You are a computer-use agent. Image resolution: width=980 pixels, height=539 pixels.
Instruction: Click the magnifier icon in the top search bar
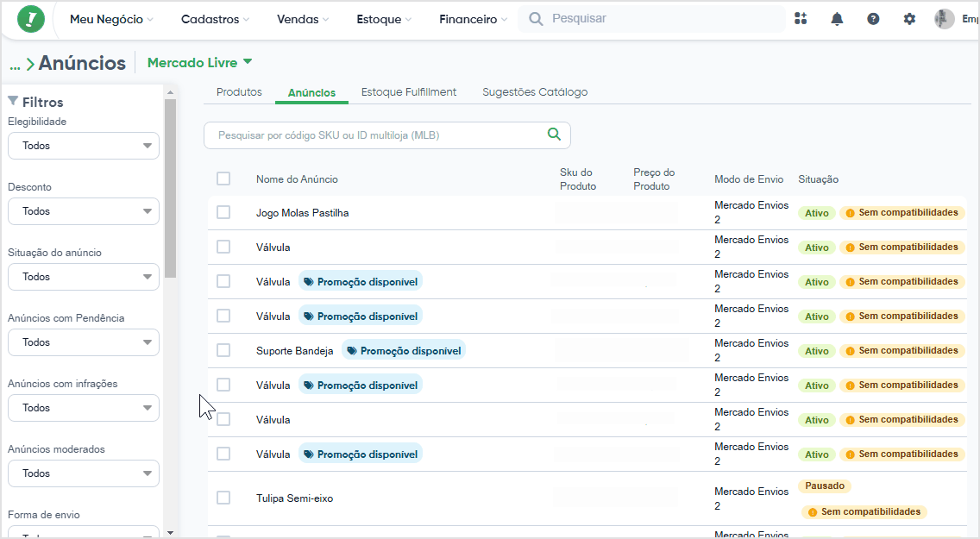pos(536,19)
